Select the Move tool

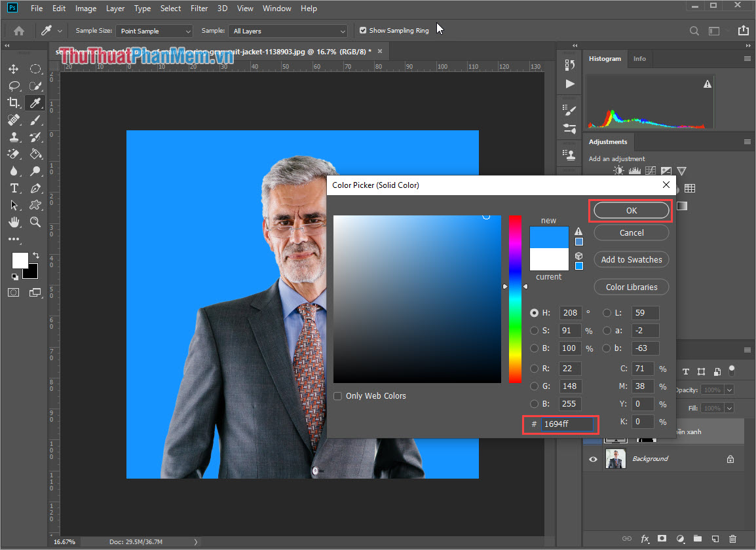click(14, 69)
